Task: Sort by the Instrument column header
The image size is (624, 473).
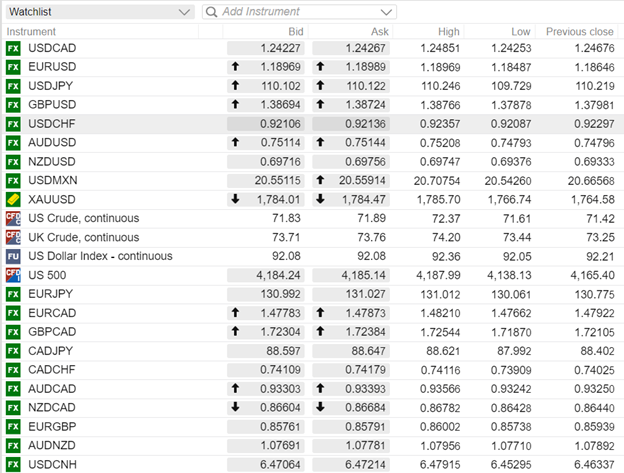Action: pos(31,32)
